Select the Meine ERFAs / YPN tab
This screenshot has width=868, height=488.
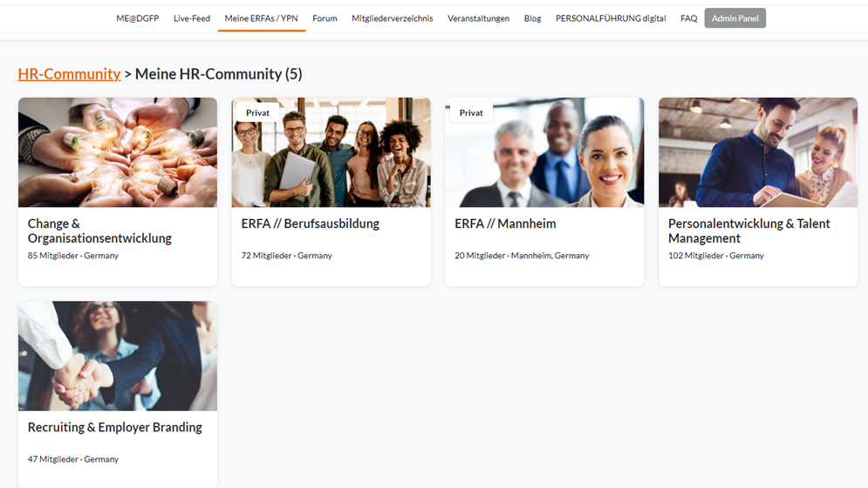point(262,18)
